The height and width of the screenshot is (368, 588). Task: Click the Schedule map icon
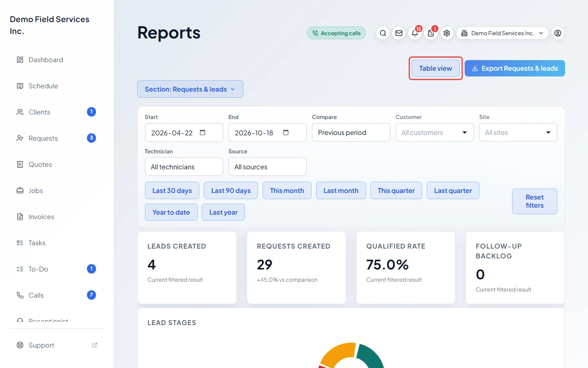(20, 86)
